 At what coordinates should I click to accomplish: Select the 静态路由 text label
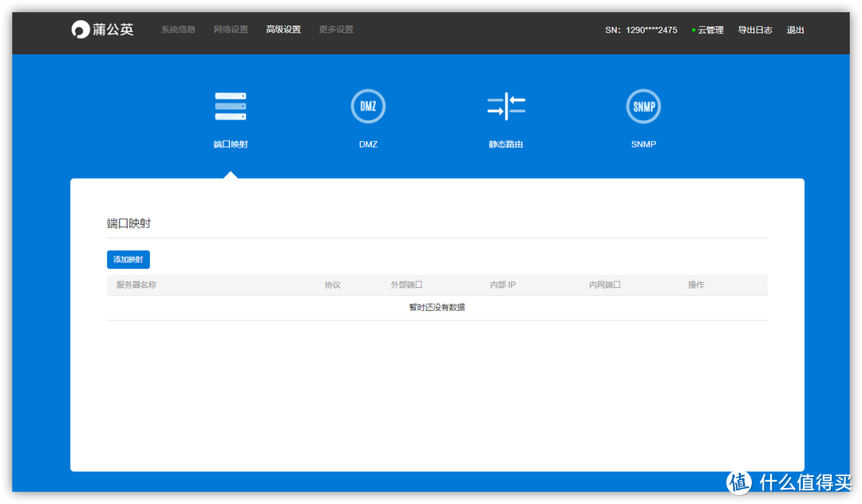coord(506,145)
